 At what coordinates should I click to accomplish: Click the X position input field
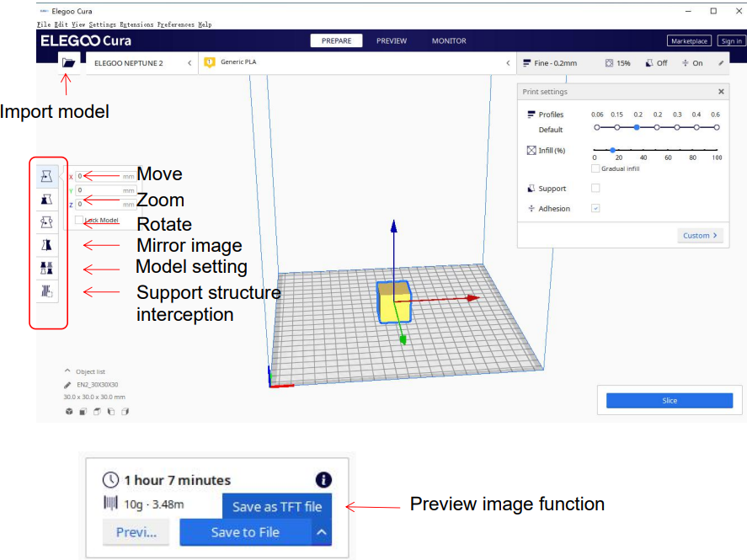[106, 176]
